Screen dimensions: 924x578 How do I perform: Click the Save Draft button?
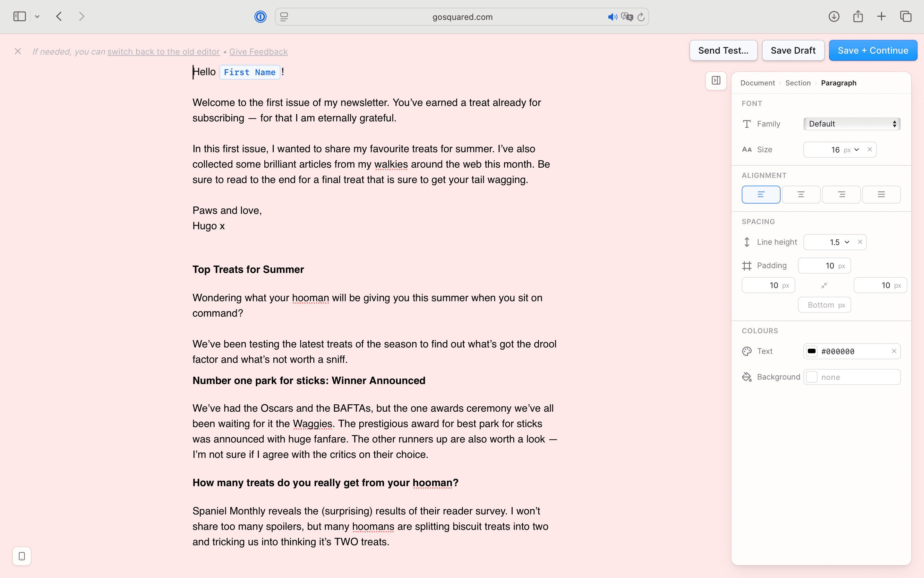[x=793, y=50]
